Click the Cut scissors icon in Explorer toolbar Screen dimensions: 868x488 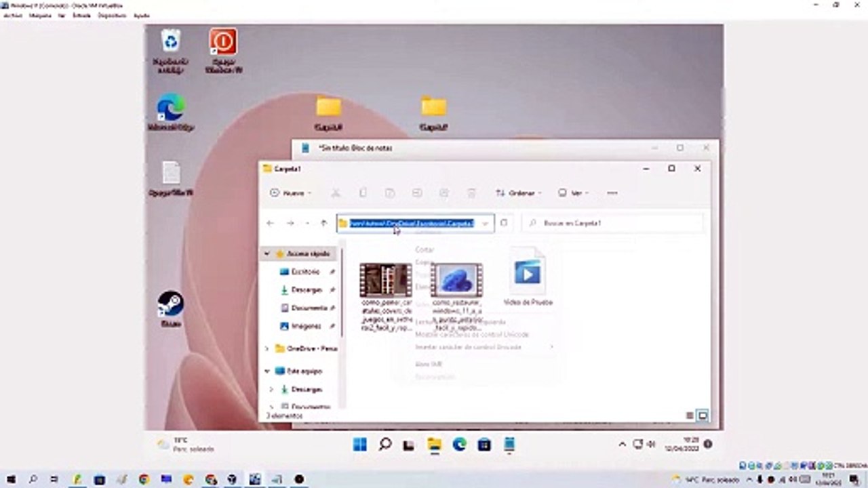point(335,193)
